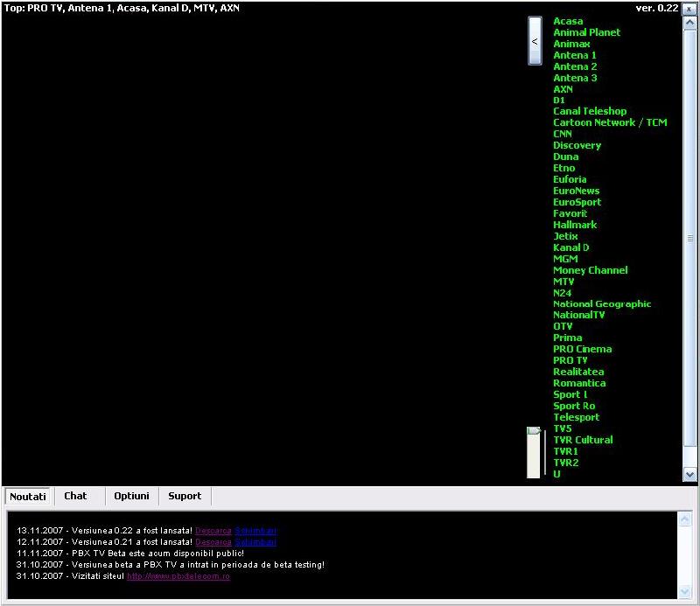The width and height of the screenshot is (700, 606).
Task: Click the volume slider thumb next to TV5
Action: 534,430
